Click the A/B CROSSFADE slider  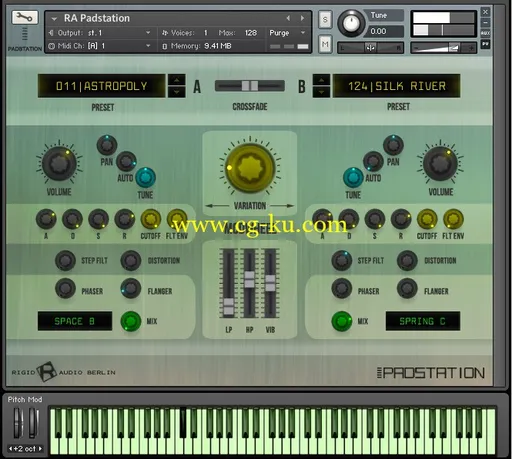point(250,86)
